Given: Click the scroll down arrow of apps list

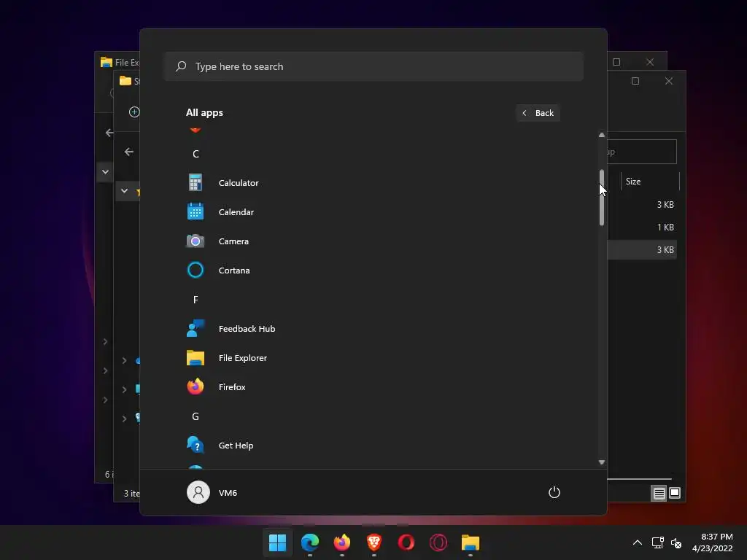Looking at the screenshot, I should pos(602,462).
